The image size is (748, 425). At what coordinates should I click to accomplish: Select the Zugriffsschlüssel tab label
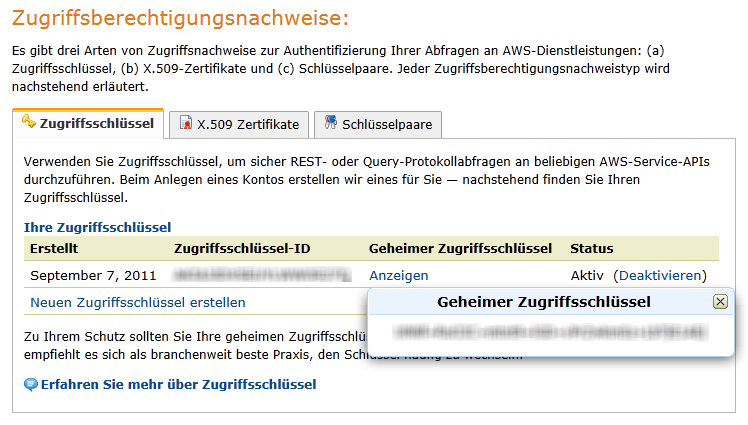[97, 124]
